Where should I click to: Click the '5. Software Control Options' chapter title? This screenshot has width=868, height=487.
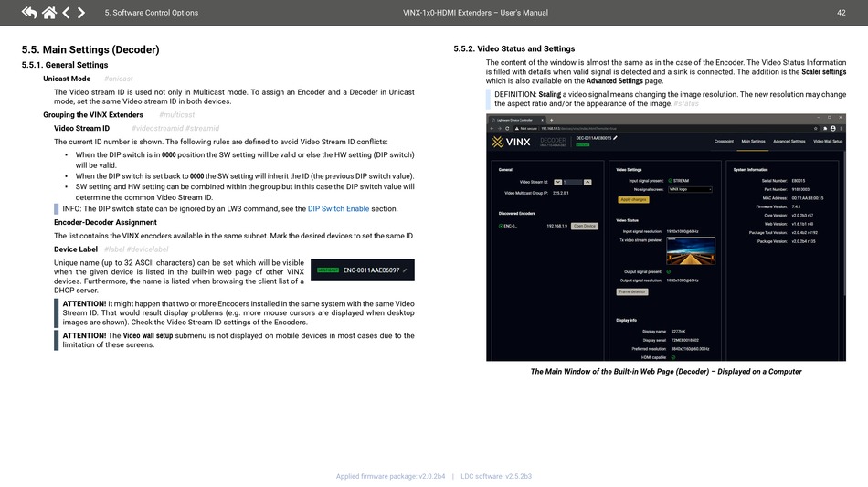click(x=151, y=12)
